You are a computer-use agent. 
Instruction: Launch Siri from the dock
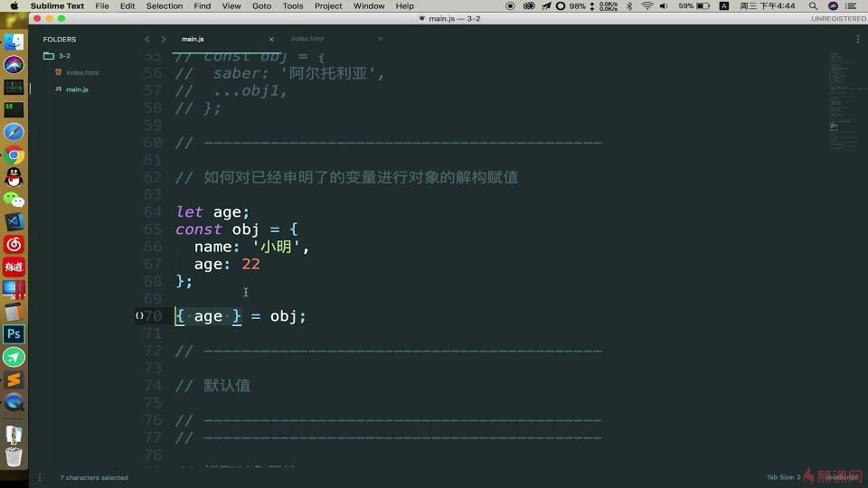(14, 65)
